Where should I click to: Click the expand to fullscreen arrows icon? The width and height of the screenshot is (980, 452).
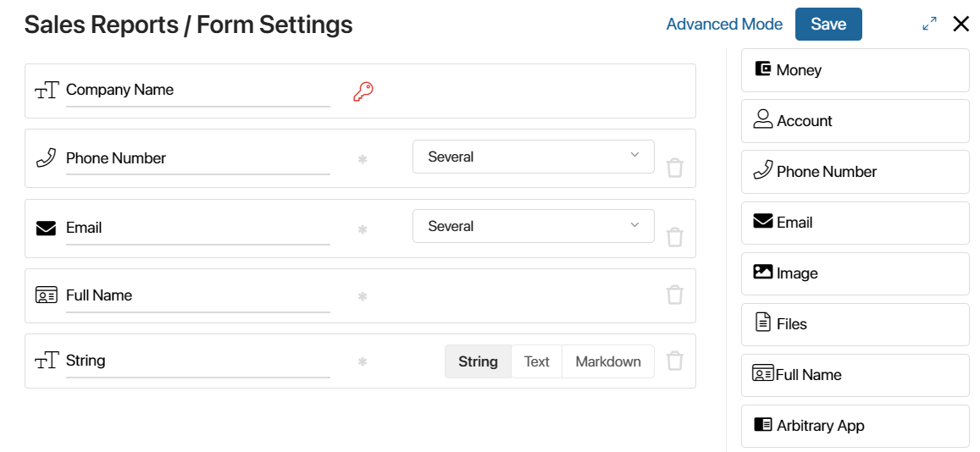click(x=929, y=25)
